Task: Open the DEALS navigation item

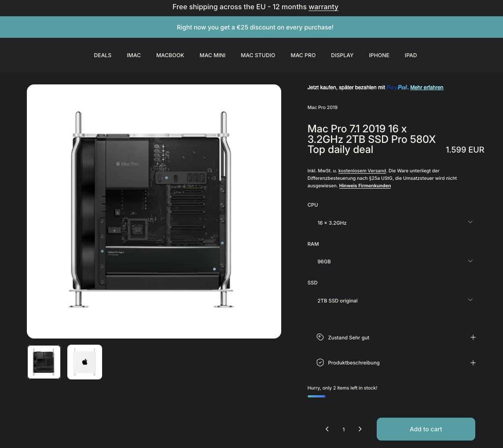Action: (x=103, y=55)
